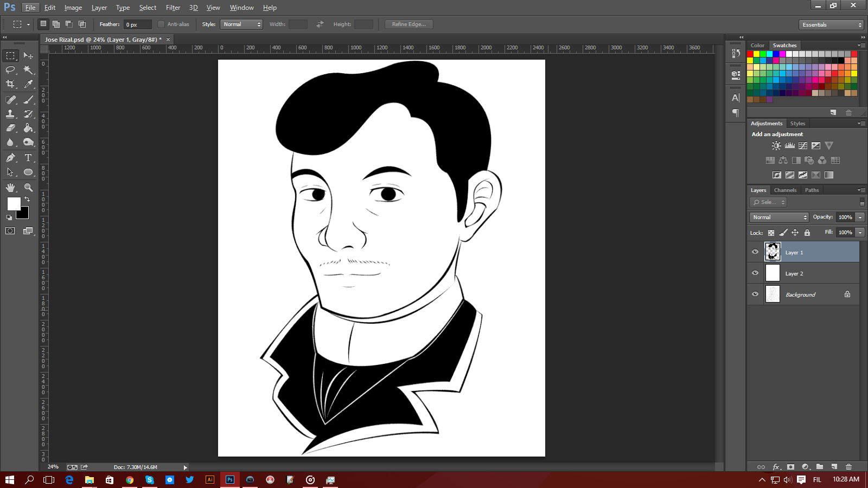
Task: Hide Layer 2 with its eye icon
Action: pos(755,273)
